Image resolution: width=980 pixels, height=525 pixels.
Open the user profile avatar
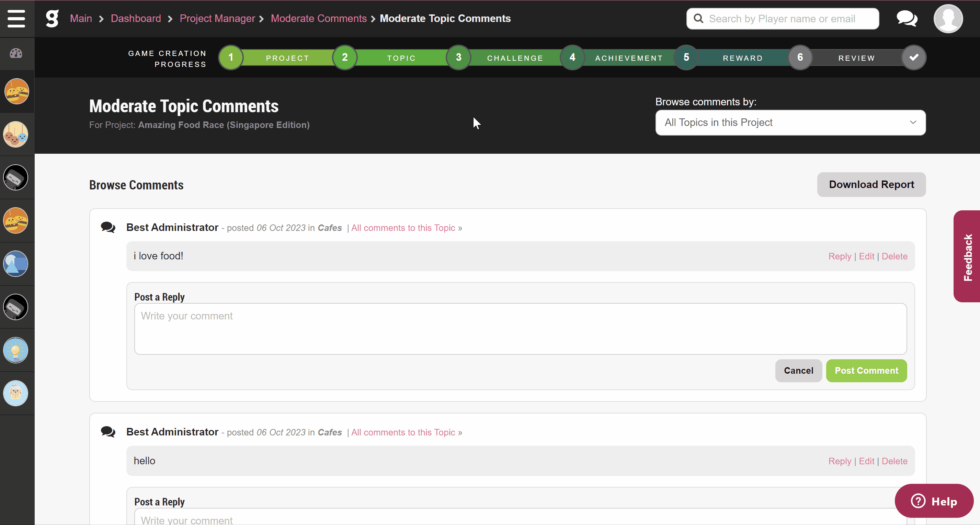click(948, 19)
